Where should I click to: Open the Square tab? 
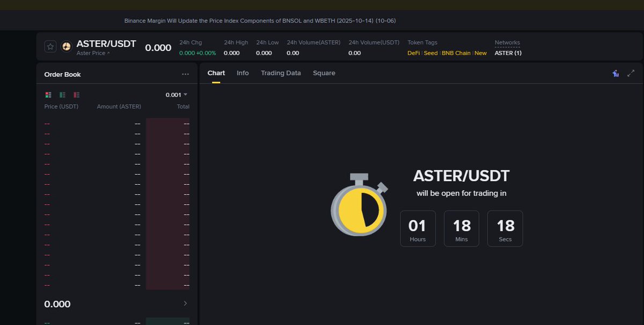[324, 73]
